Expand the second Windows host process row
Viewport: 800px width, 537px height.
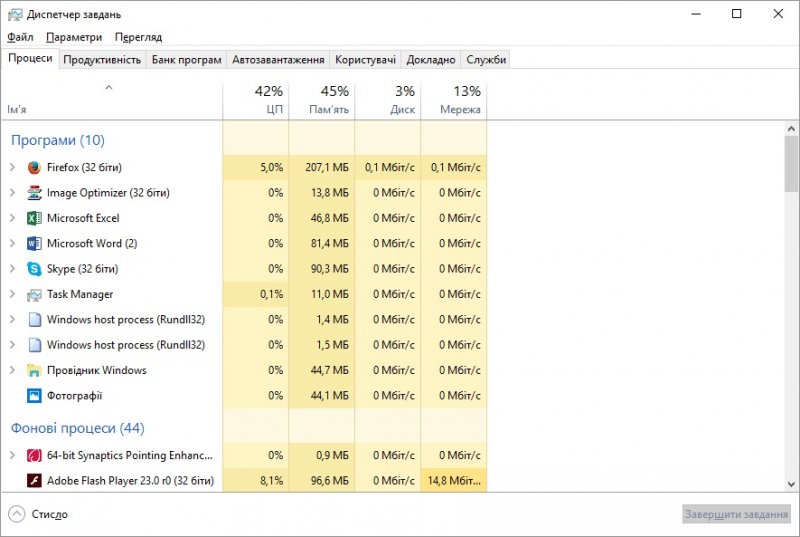click(13, 345)
